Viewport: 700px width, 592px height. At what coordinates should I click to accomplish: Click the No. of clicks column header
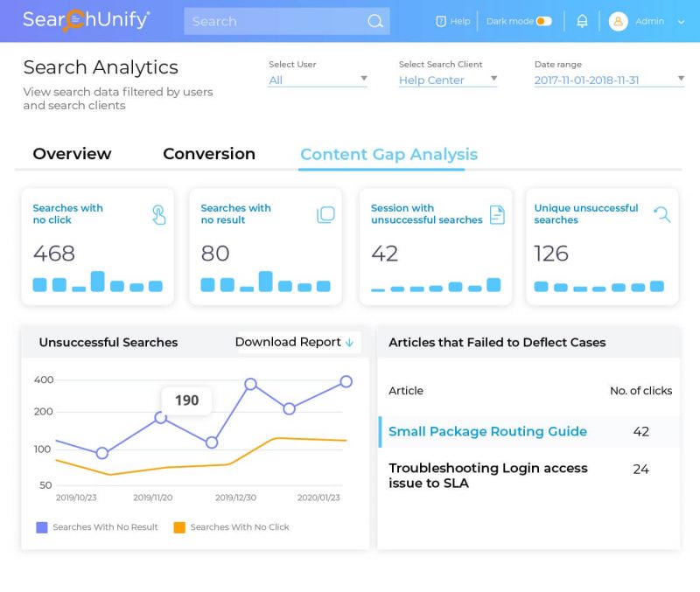pyautogui.click(x=641, y=390)
